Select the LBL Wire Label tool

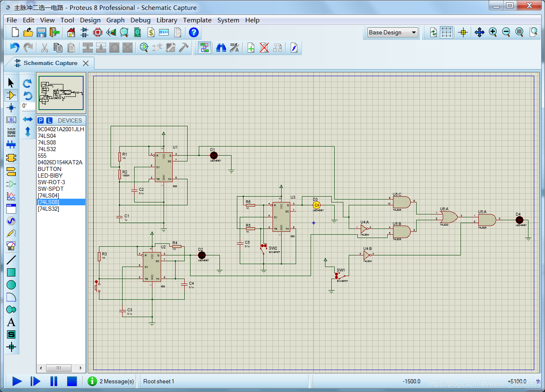(x=11, y=120)
